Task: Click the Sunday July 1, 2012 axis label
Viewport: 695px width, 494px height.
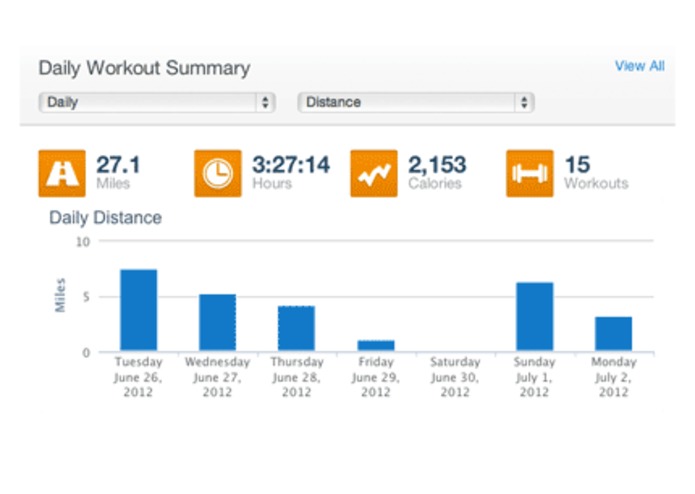Action: [x=535, y=377]
